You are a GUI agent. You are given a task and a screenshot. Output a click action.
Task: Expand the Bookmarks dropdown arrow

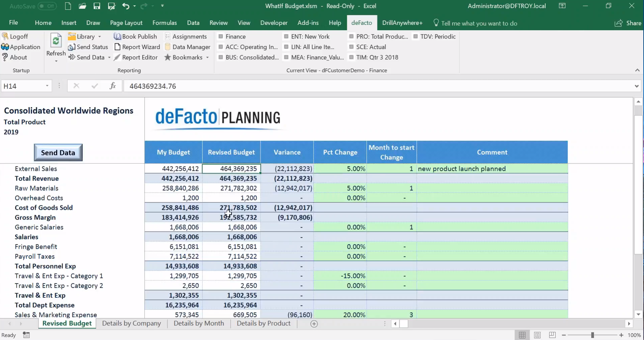[208, 58]
